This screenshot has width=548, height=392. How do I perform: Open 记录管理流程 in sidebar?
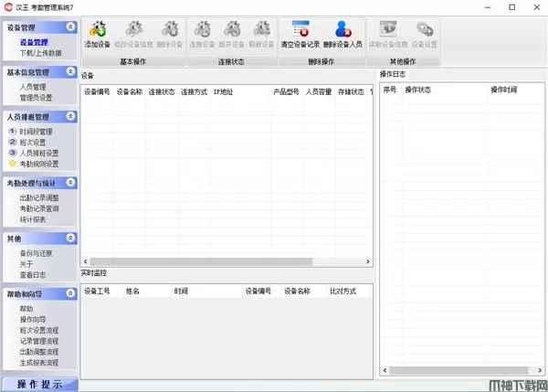point(39,342)
